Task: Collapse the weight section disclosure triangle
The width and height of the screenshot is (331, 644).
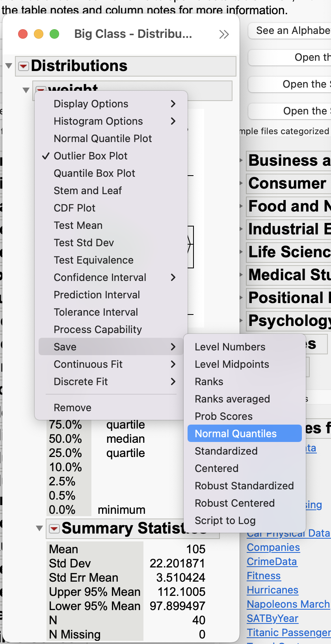Action: click(26, 90)
